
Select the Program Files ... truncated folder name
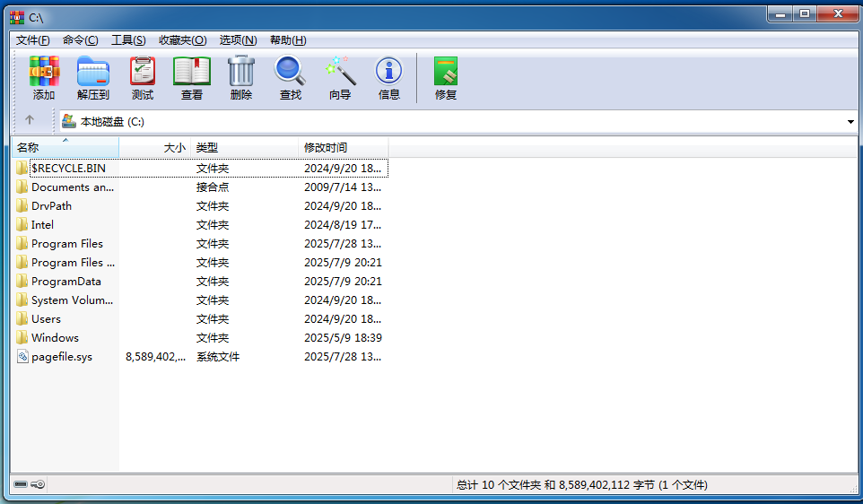click(74, 263)
